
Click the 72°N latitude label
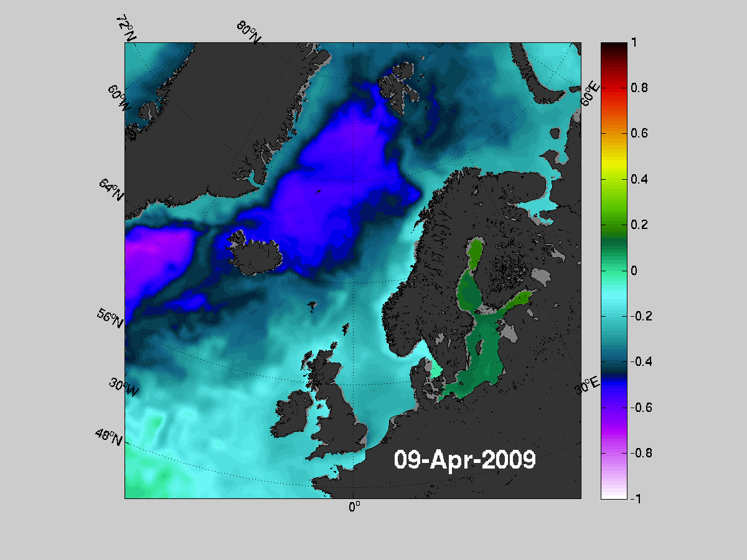click(126, 29)
